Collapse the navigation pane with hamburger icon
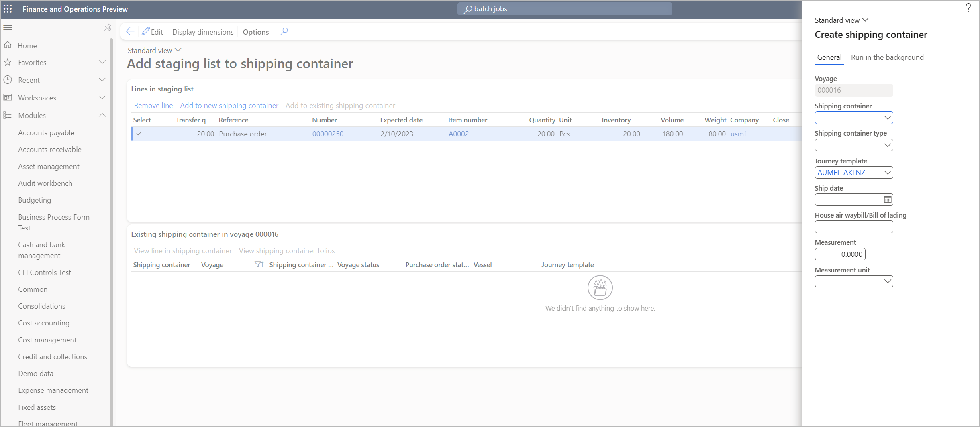This screenshot has width=980, height=427. click(x=7, y=27)
